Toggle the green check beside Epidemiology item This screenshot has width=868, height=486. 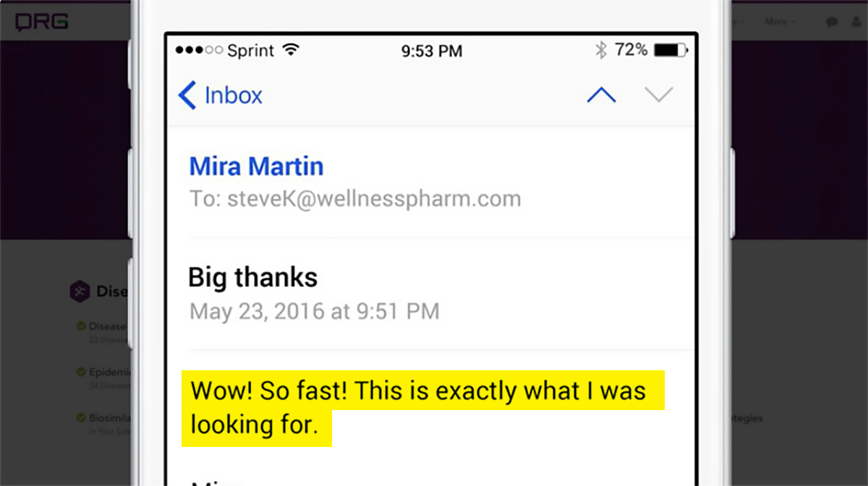click(81, 372)
